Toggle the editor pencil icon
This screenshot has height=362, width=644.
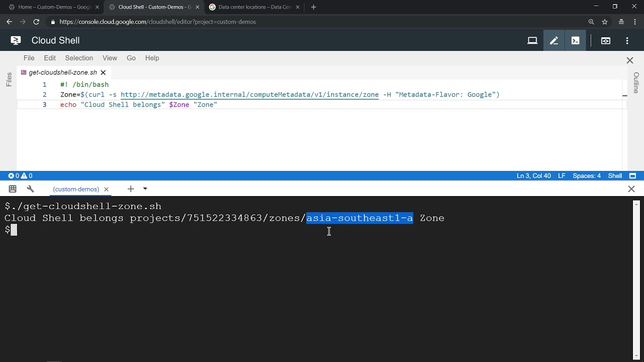pyautogui.click(x=554, y=41)
